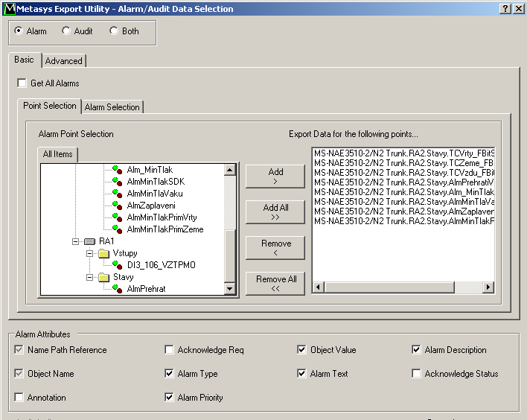Click the Remove < button
Image resolution: width=527 pixels, height=420 pixels.
pyautogui.click(x=275, y=248)
